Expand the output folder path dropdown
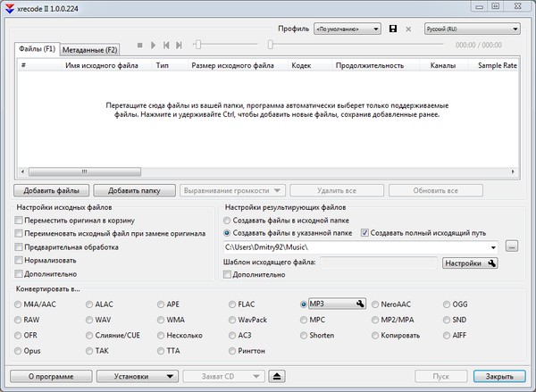 [x=494, y=246]
